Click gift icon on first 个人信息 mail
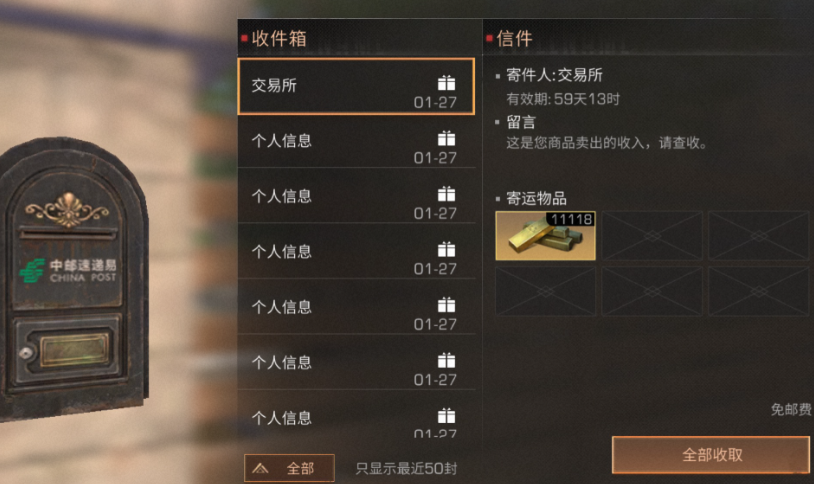814x484 pixels. tap(446, 139)
